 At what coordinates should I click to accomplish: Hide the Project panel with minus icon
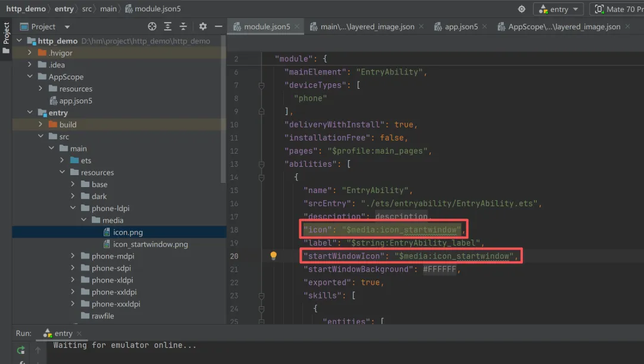(x=218, y=26)
